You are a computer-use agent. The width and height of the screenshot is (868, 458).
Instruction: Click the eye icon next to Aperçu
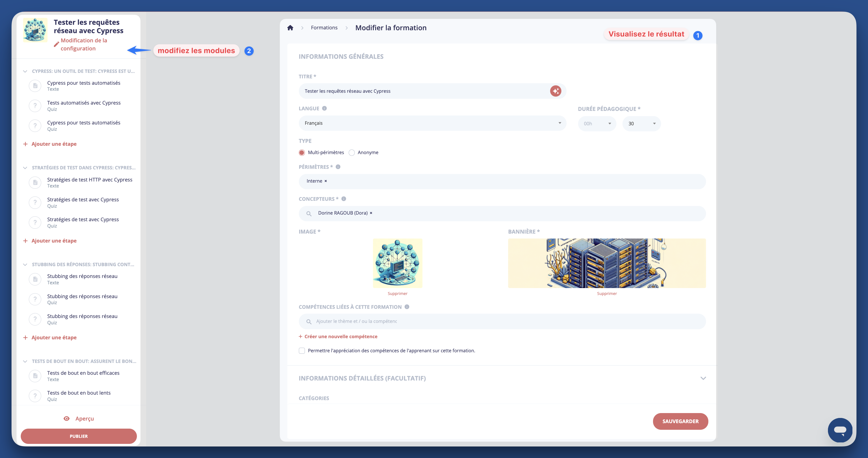[66, 419]
